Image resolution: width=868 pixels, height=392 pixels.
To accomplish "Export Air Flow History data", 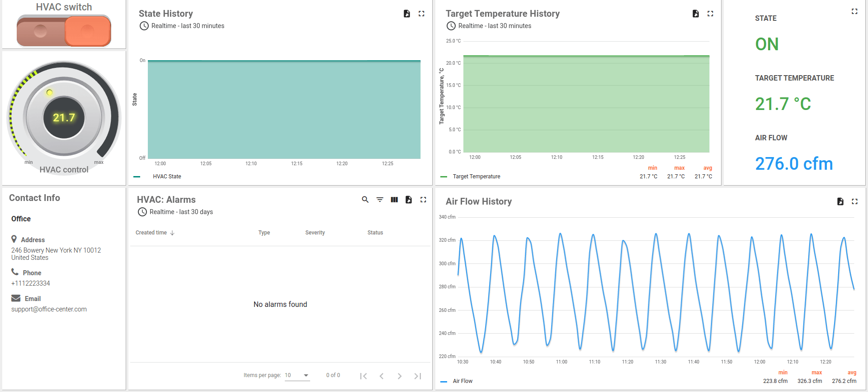I will pyautogui.click(x=840, y=201).
